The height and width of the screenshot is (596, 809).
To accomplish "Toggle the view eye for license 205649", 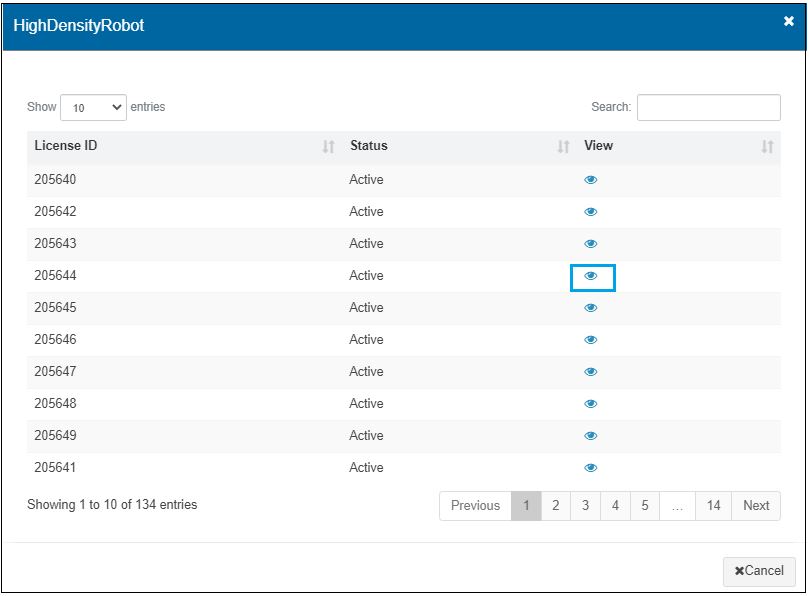I will (591, 435).
